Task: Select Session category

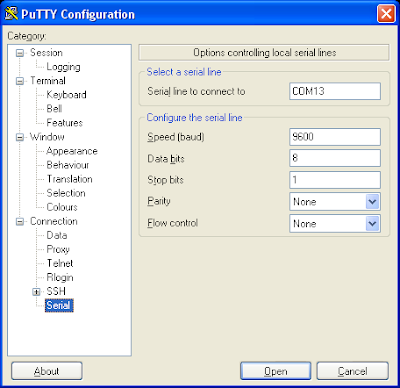Action: [x=46, y=53]
